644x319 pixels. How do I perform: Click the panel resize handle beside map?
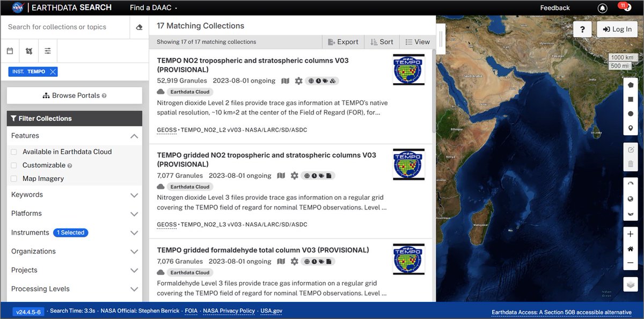click(440, 39)
